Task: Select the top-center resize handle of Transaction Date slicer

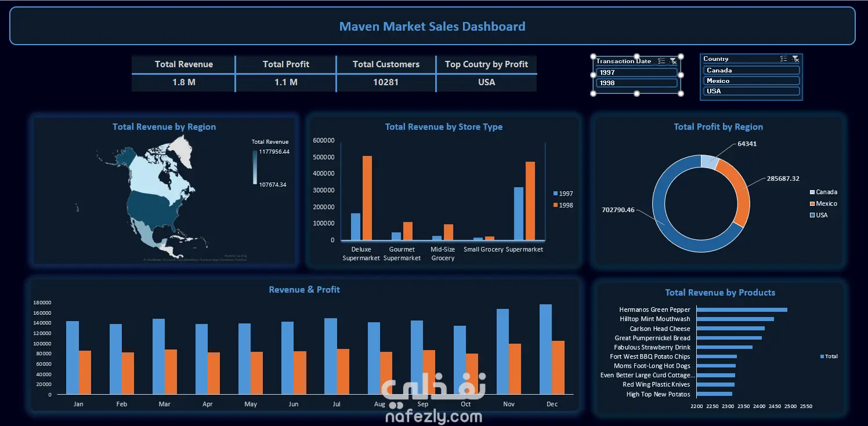Action: tap(636, 55)
